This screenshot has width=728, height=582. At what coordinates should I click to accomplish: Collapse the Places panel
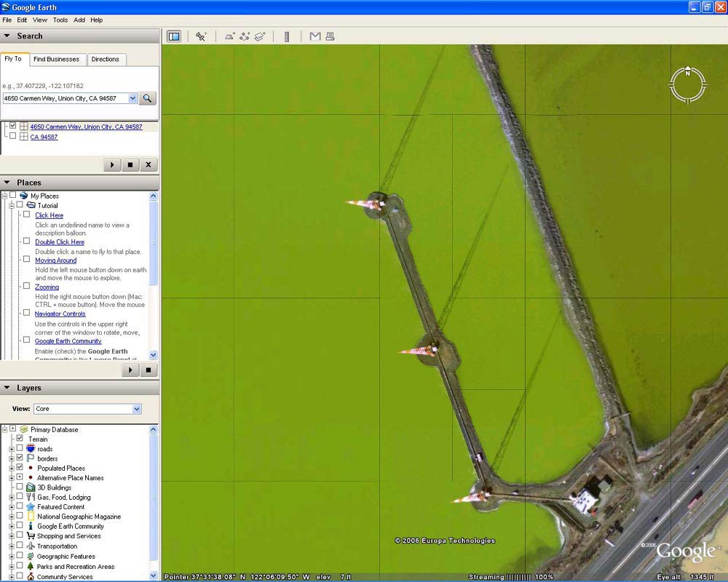7,183
